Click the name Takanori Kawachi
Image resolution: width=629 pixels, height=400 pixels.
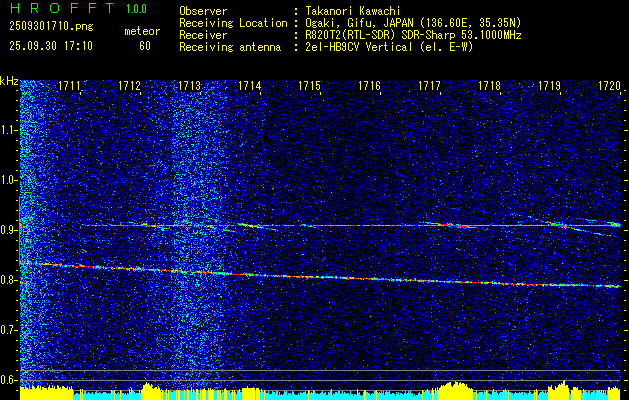[x=351, y=11]
